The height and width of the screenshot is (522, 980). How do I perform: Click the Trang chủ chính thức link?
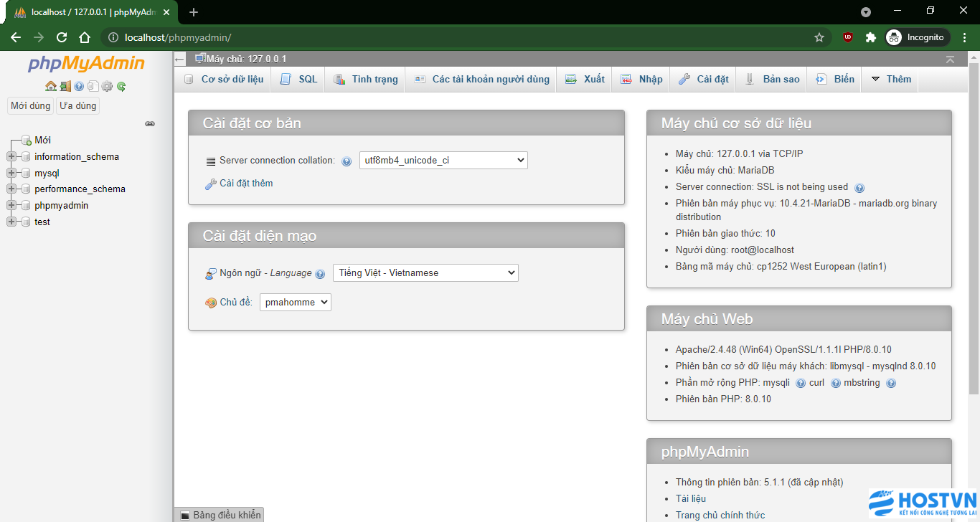click(720, 516)
